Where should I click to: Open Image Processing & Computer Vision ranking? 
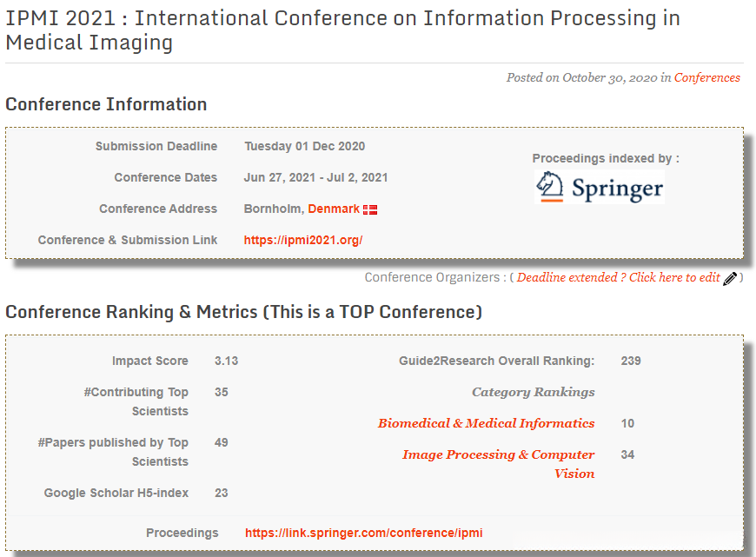tap(499, 464)
